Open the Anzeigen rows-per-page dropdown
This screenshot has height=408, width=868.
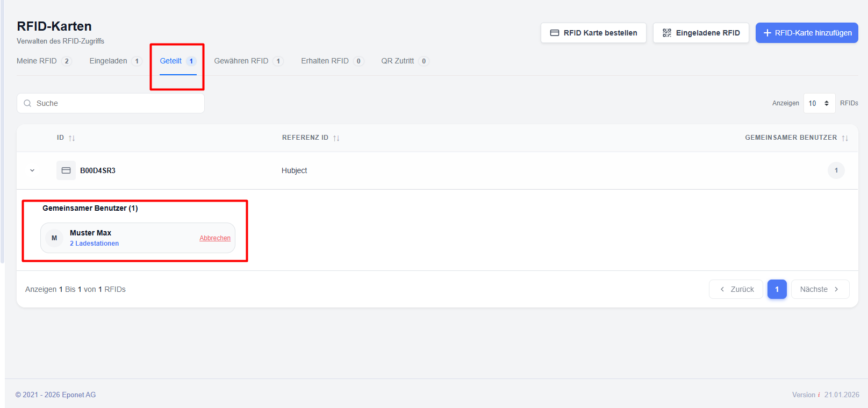(x=819, y=103)
